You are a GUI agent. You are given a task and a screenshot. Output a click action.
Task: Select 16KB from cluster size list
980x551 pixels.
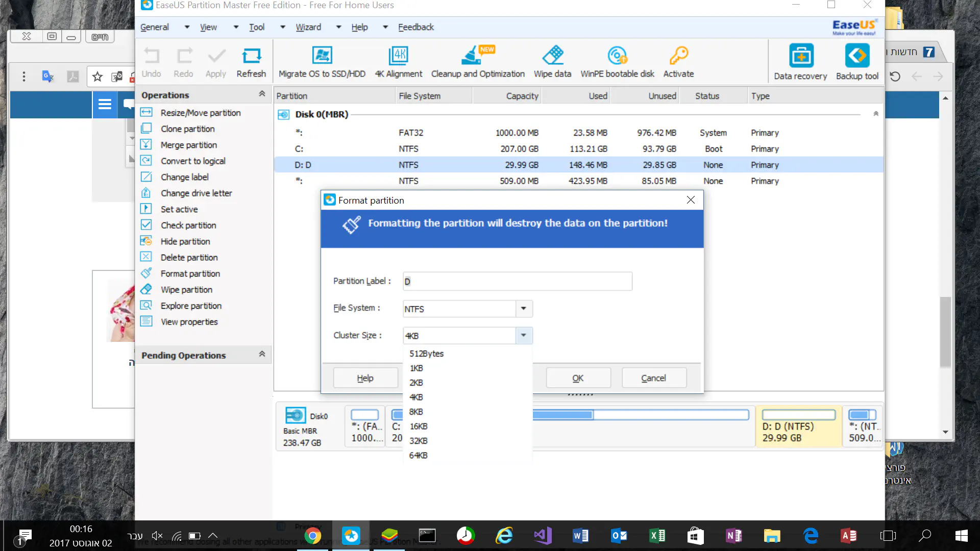pyautogui.click(x=419, y=427)
